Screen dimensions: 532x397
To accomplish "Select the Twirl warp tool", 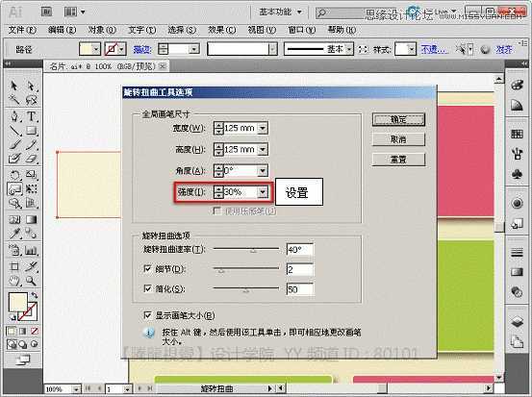I will pyautogui.click(x=14, y=188).
